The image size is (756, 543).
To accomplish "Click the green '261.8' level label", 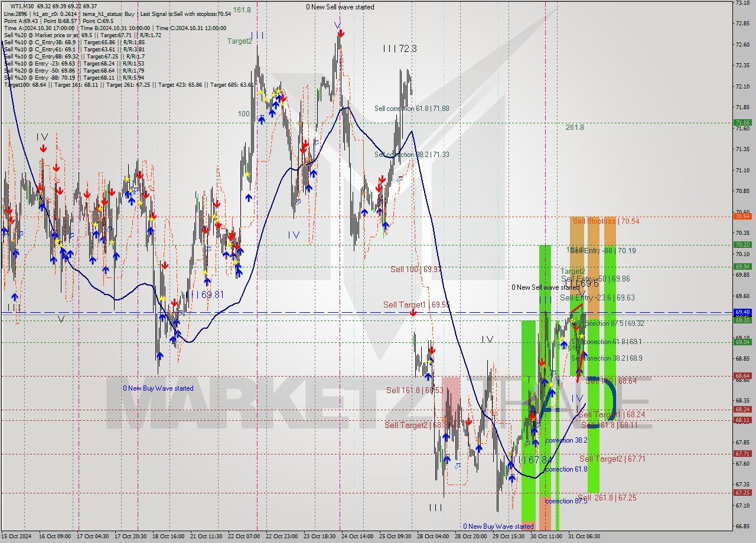I will coord(575,127).
